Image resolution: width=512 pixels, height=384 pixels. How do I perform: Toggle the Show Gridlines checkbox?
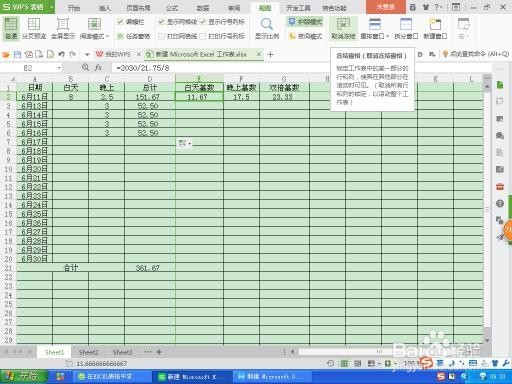[162, 22]
